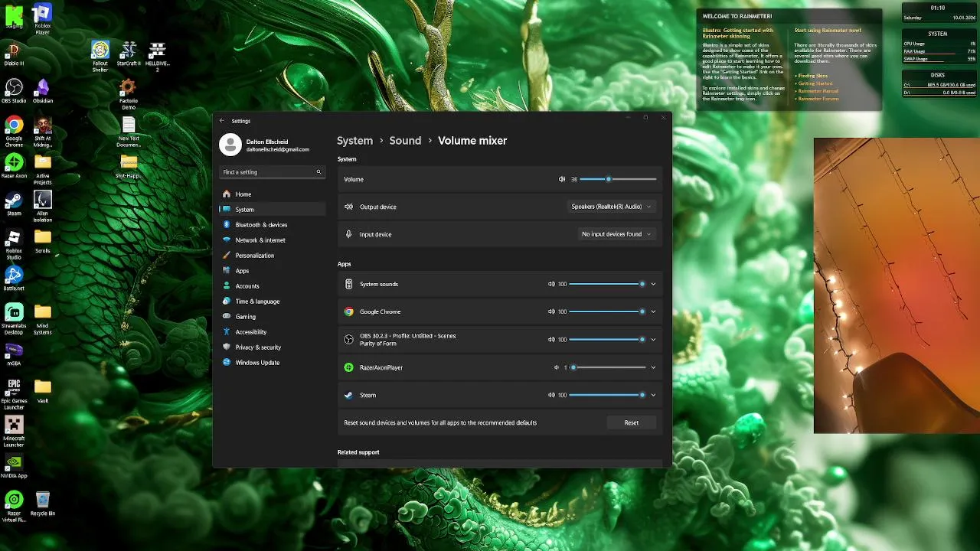This screenshot has width=980, height=551.
Task: Click the Find a setting search box
Action: [272, 172]
